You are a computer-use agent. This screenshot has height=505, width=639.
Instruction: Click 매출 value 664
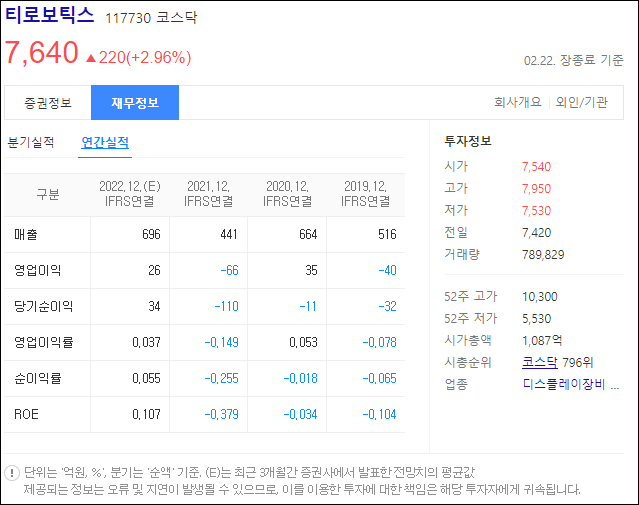(x=308, y=234)
